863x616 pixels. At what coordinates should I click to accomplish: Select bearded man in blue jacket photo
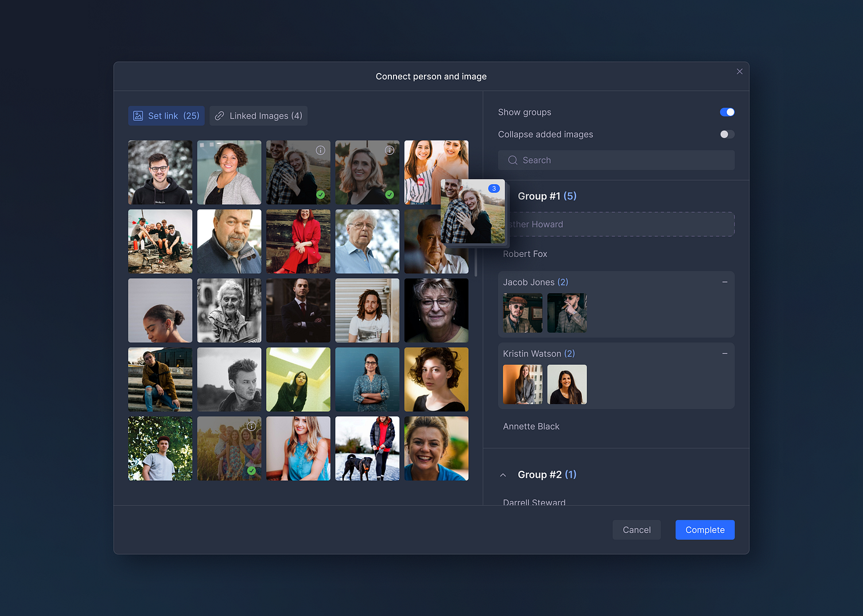click(230, 241)
